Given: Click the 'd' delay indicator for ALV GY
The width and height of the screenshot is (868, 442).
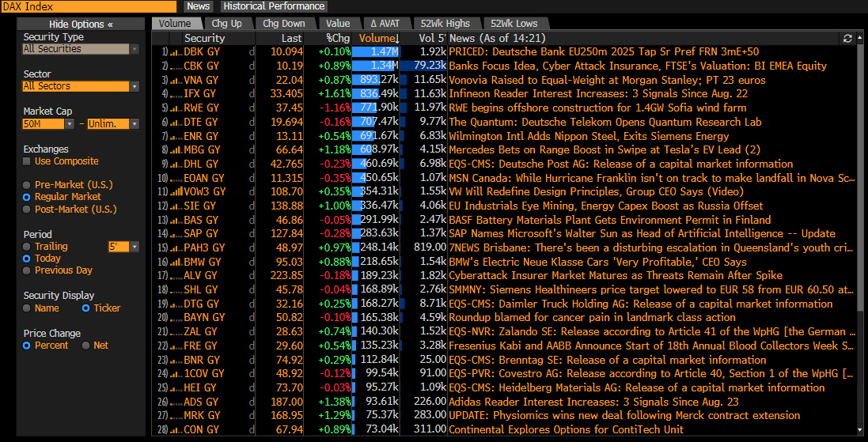Looking at the screenshot, I should coord(252,275).
